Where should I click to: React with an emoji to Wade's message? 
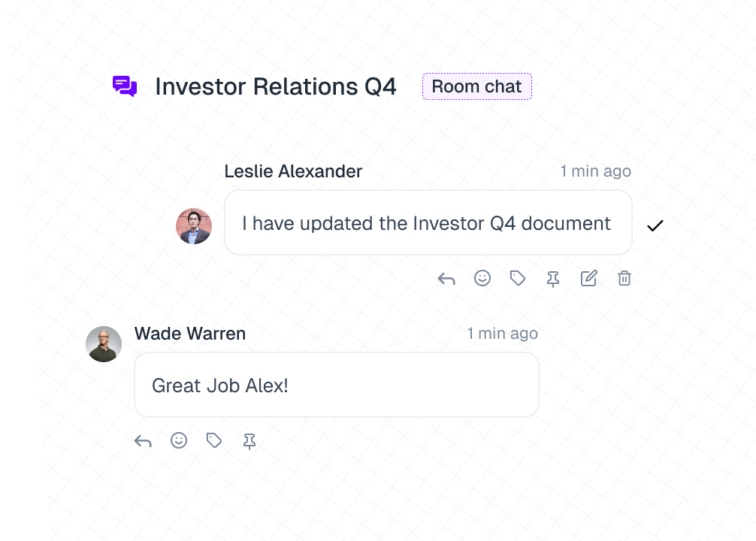tap(179, 441)
